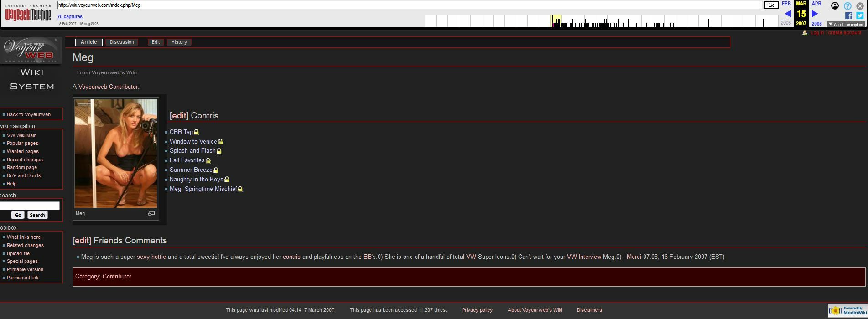This screenshot has height=319, width=868.
Task: Click lock icon beside Splash and Flash
Action: tap(219, 151)
